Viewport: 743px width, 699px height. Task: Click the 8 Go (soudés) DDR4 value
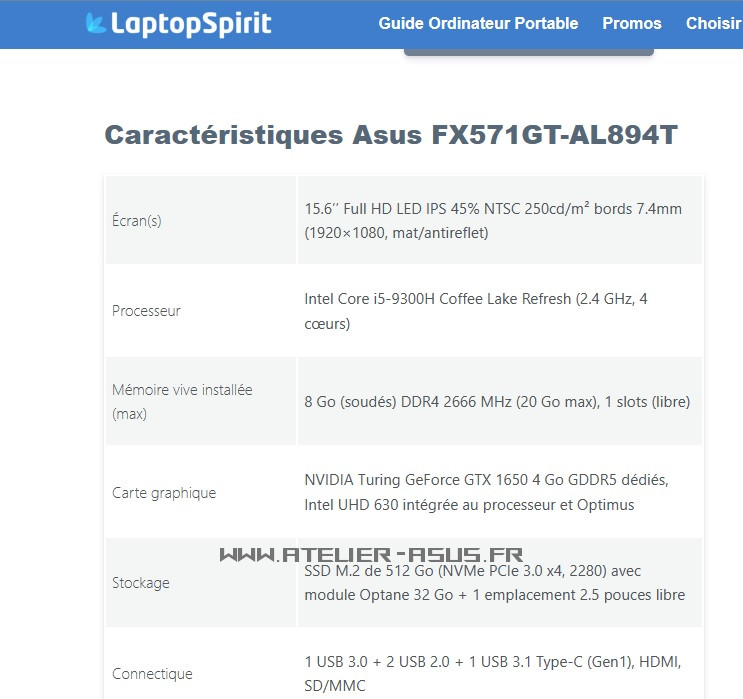[x=497, y=402]
